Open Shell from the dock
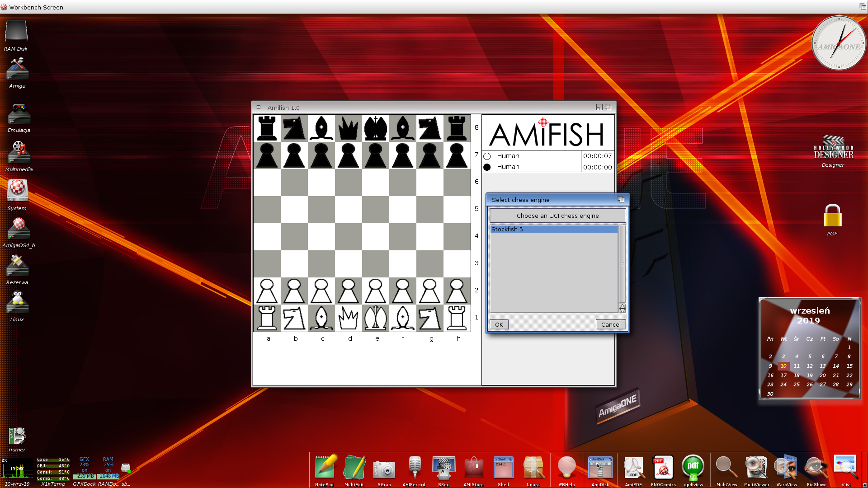The height and width of the screenshot is (488, 868). coord(504,471)
